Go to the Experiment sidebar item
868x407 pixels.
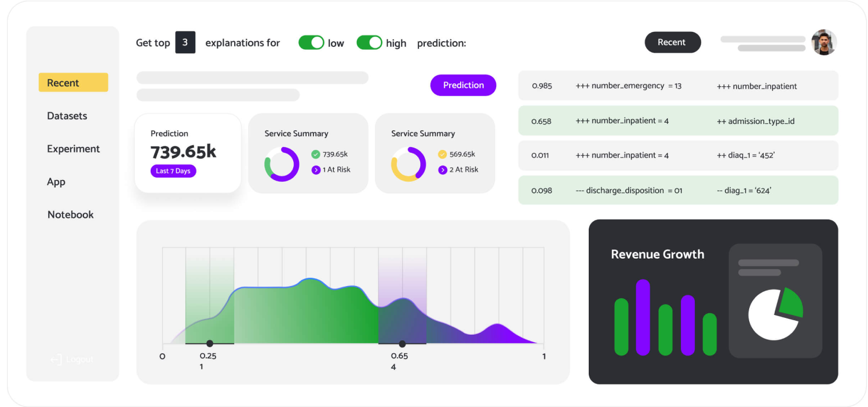point(74,149)
